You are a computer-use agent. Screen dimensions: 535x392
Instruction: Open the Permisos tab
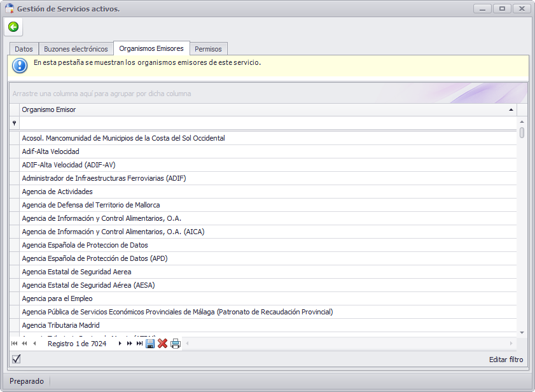pos(208,49)
